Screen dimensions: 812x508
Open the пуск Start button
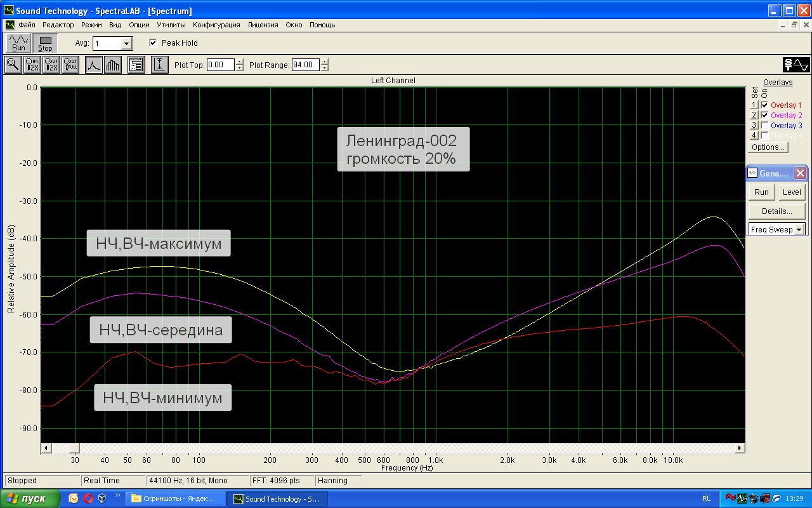31,498
